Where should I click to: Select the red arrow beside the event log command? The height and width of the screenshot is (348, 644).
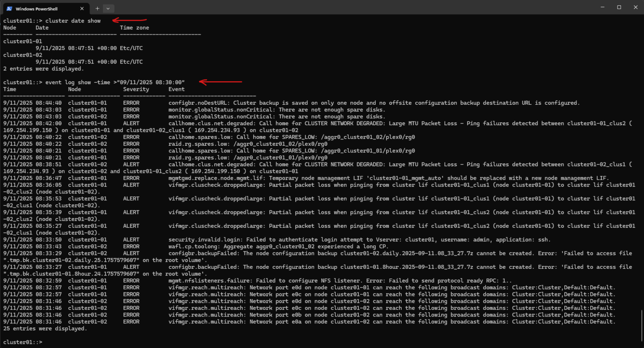tap(220, 82)
